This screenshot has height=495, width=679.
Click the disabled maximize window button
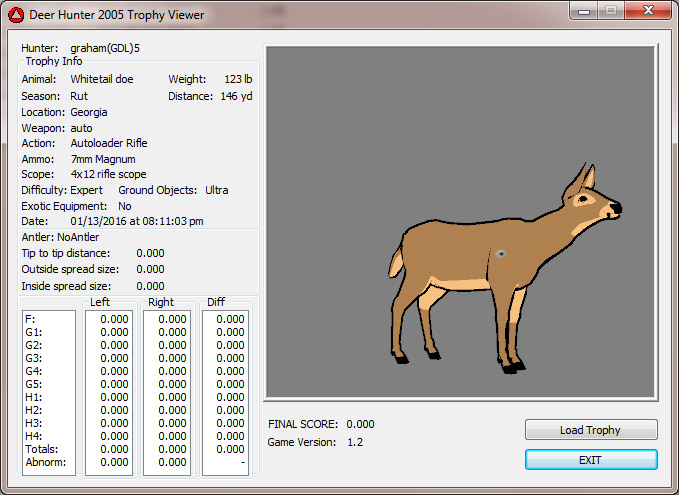tap(613, 9)
